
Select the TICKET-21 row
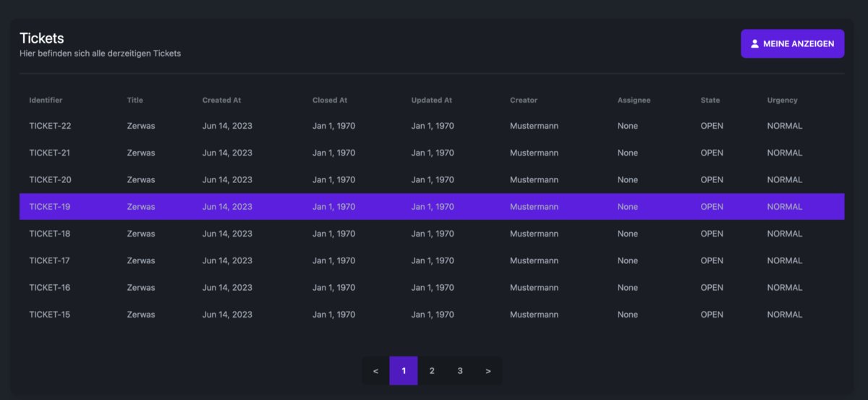pos(432,153)
